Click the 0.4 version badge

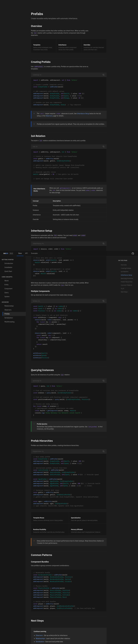point(11,254)
